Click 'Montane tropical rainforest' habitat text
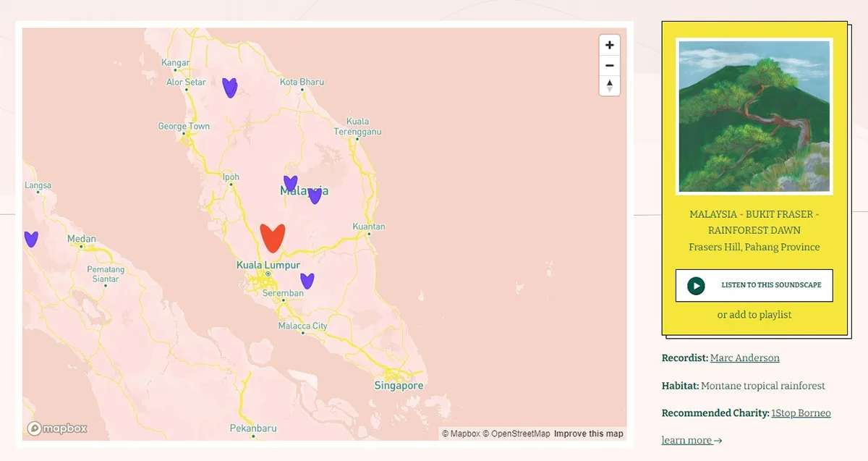The width and height of the screenshot is (868, 461). pos(763,386)
